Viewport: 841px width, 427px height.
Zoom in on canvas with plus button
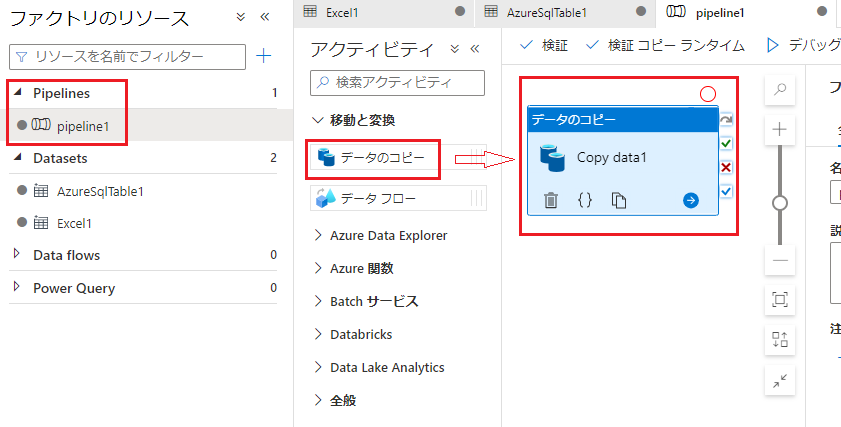tap(780, 129)
